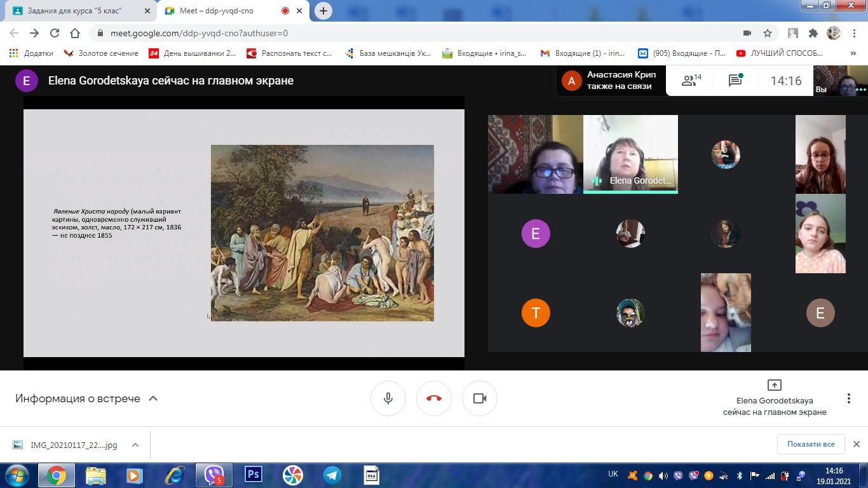
Task: Click the "Показати все" downloads button
Action: click(810, 444)
